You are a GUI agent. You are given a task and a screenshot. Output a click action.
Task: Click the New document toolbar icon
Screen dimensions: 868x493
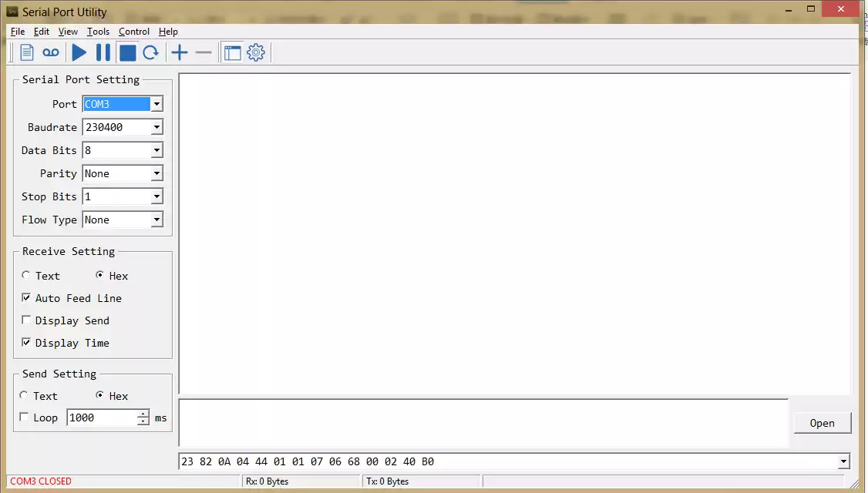coord(25,52)
